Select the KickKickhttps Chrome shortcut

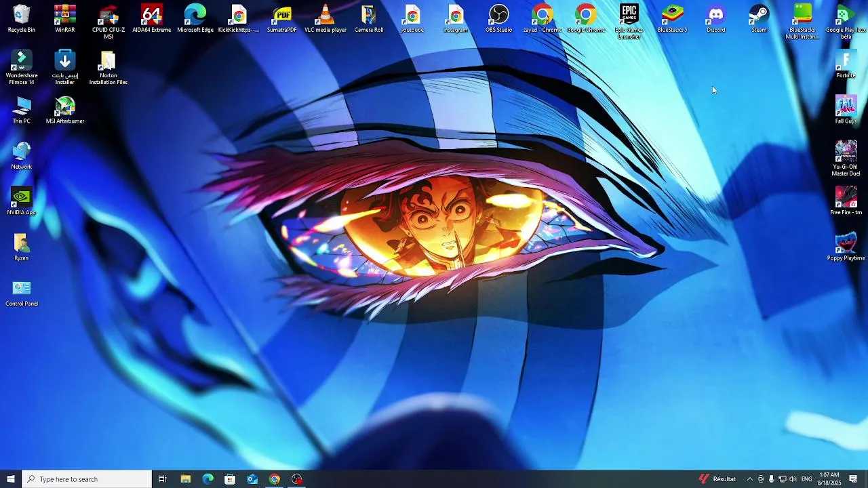pos(239,19)
